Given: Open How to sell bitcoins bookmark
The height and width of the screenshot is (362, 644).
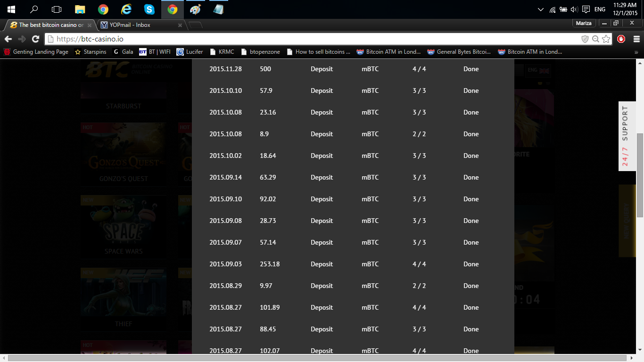Looking at the screenshot, I should point(318,52).
